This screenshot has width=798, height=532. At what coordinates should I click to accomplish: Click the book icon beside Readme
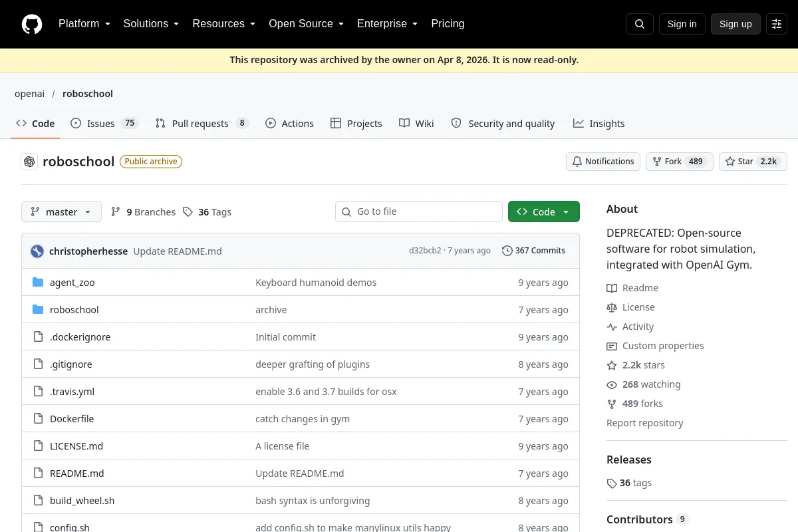tap(612, 288)
